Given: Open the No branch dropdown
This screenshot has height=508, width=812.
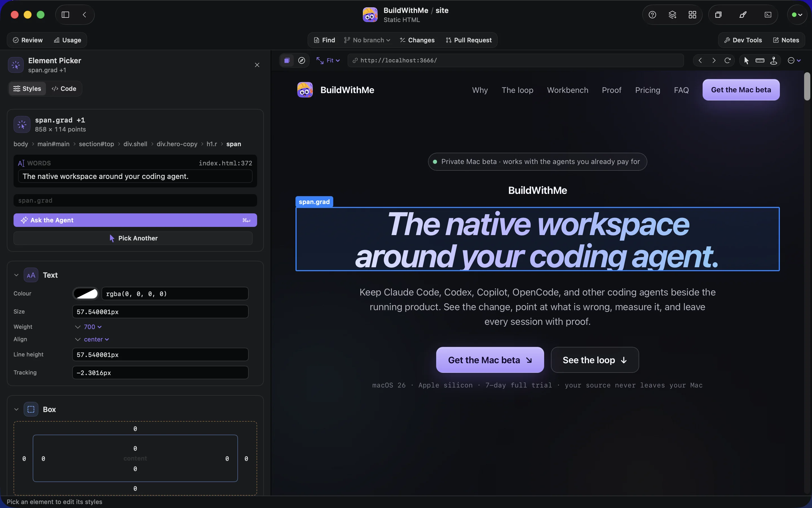Looking at the screenshot, I should pos(367,40).
